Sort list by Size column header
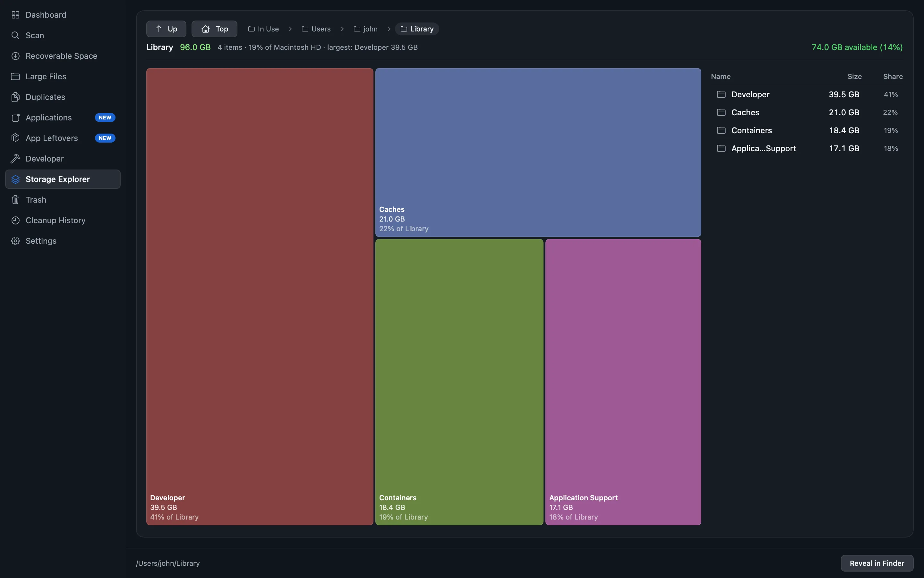Image resolution: width=924 pixels, height=578 pixels. [854, 76]
